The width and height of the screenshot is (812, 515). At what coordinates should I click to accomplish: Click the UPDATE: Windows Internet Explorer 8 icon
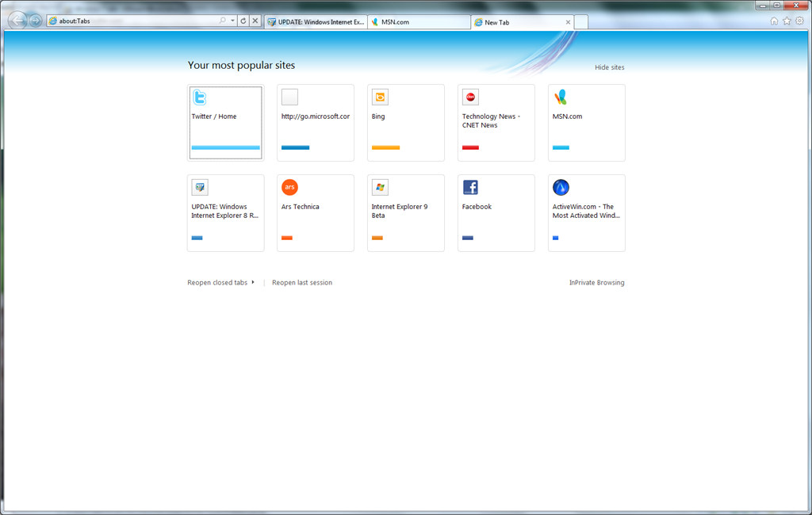click(199, 187)
